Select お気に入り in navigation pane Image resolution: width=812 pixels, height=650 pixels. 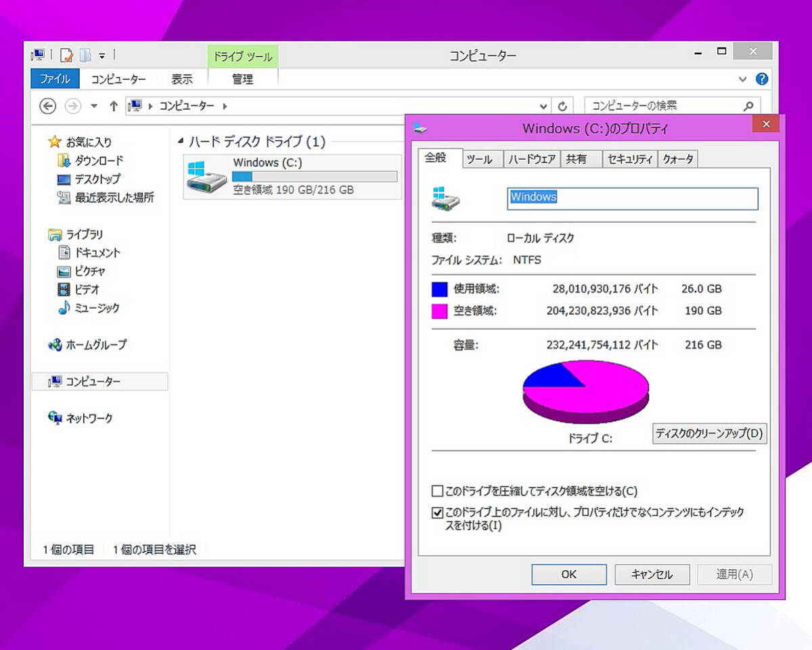(x=88, y=142)
